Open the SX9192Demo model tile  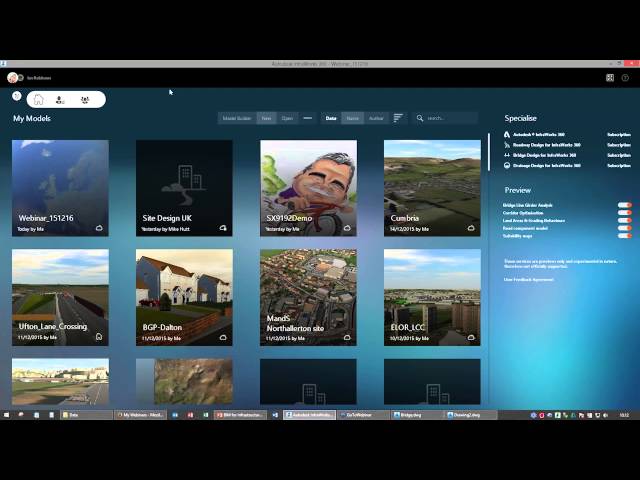click(x=309, y=188)
